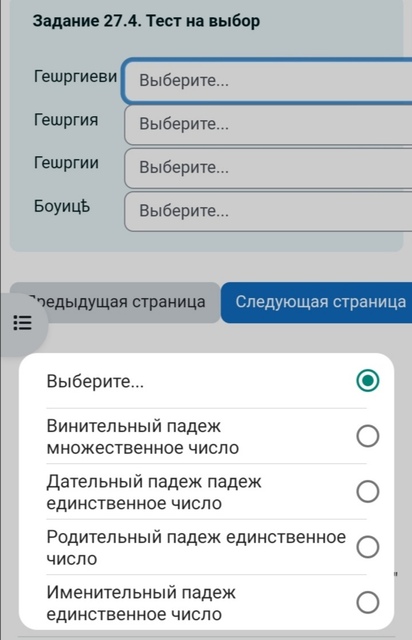The image size is (412, 640).
Task: Click the word label 'Гешргия'
Action: click(66, 120)
